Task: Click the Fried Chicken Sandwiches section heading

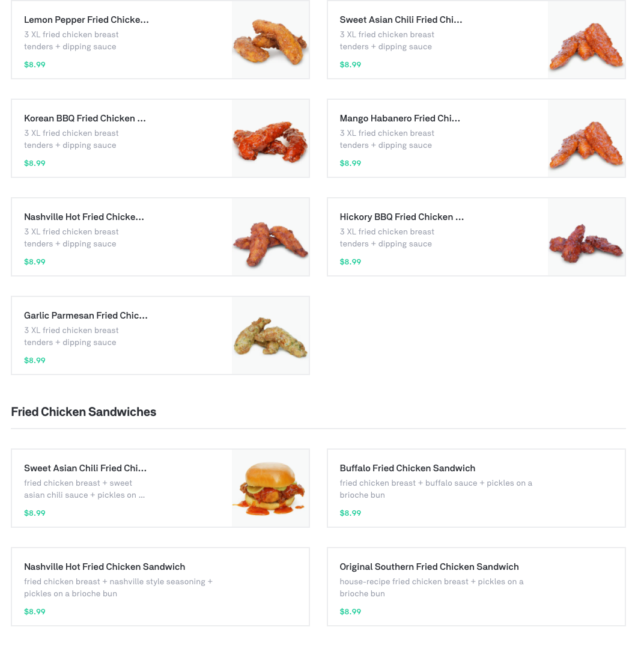Action: 84,412
